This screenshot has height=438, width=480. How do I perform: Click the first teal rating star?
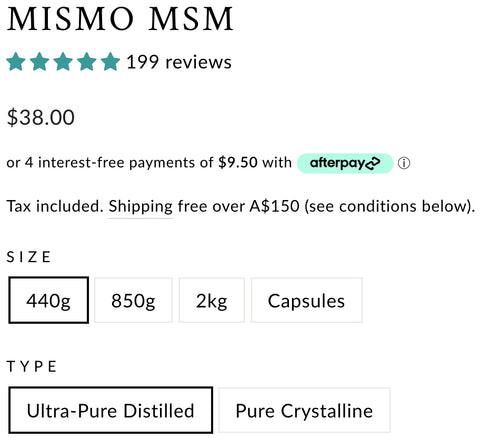click(16, 62)
